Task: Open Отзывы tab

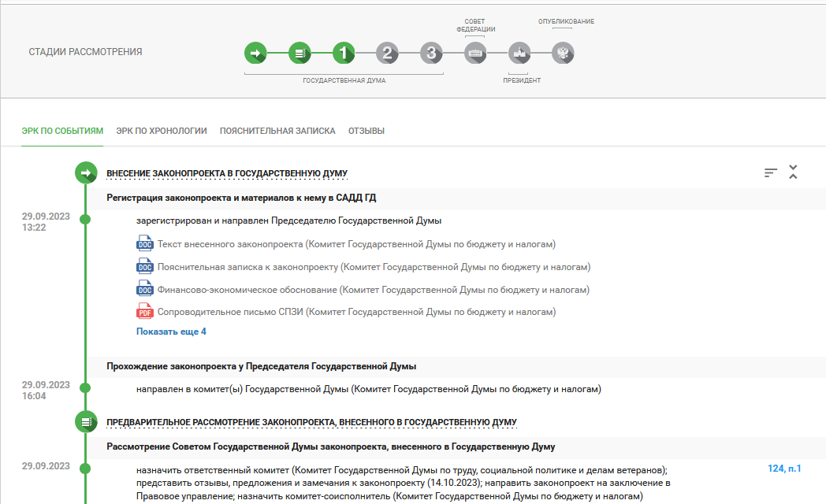Action: click(366, 131)
